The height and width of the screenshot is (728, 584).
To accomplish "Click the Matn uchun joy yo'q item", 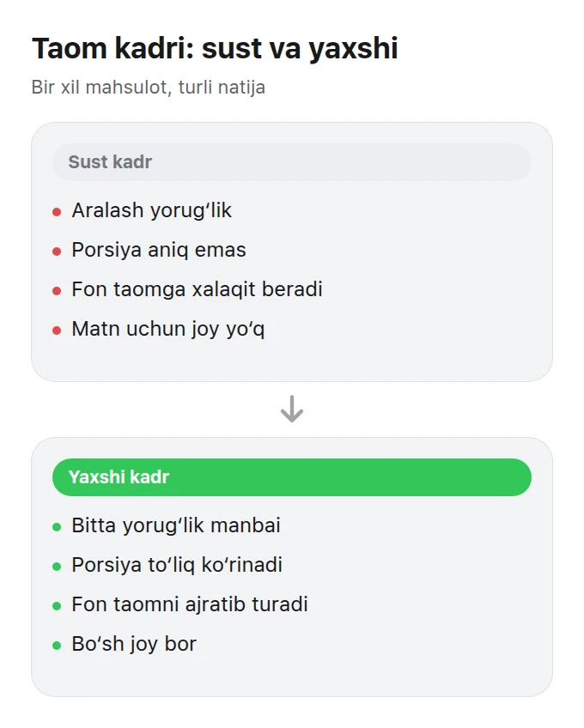I will coord(168,329).
